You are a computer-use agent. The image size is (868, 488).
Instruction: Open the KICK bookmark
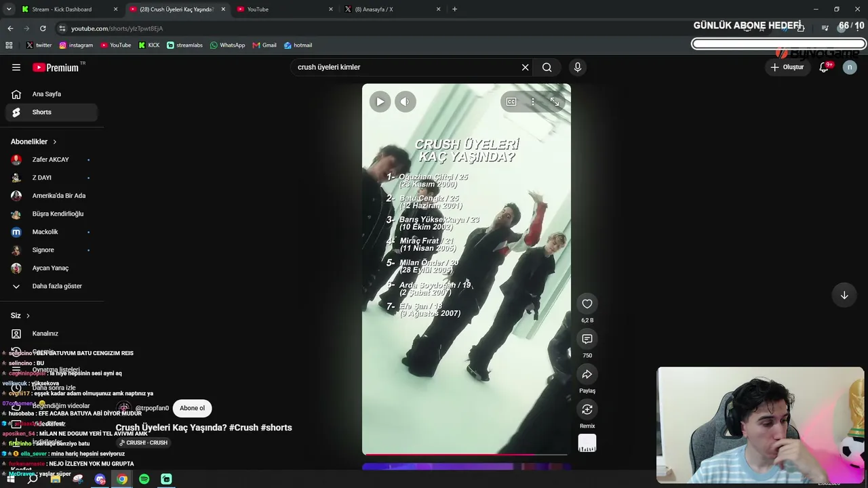(x=149, y=45)
